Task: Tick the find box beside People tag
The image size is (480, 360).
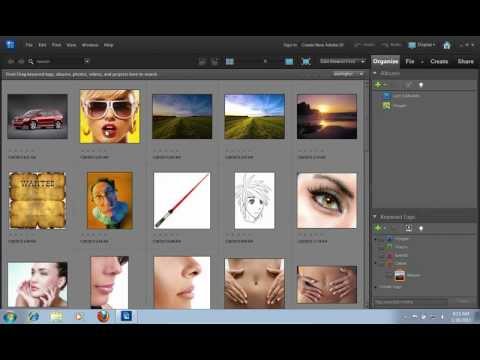Action: 380,239
